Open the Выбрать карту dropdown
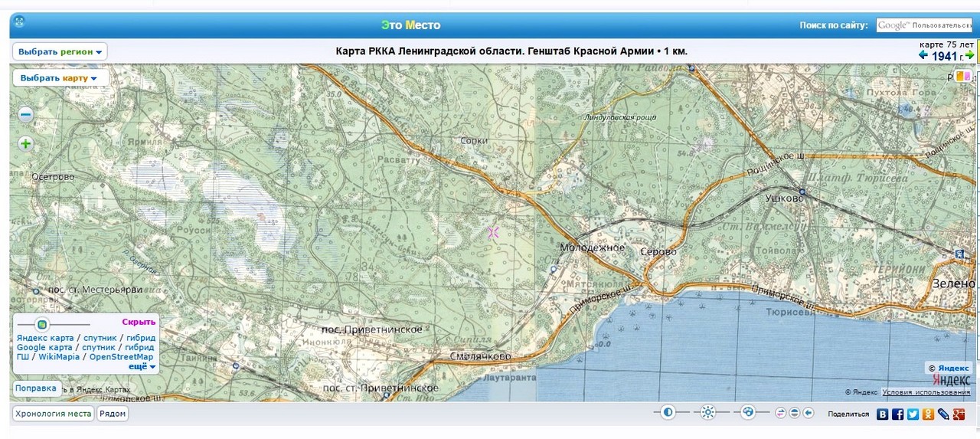Viewport: 980px width, 439px height. pos(59,78)
